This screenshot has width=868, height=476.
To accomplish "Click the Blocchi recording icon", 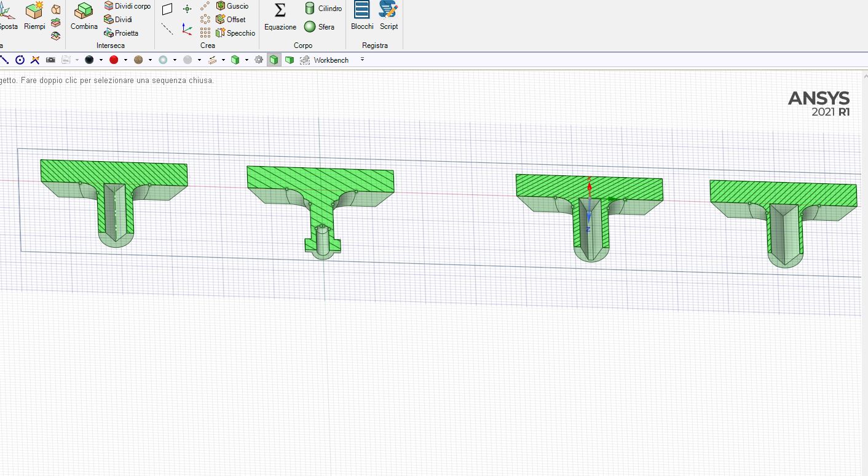I will pyautogui.click(x=362, y=17).
